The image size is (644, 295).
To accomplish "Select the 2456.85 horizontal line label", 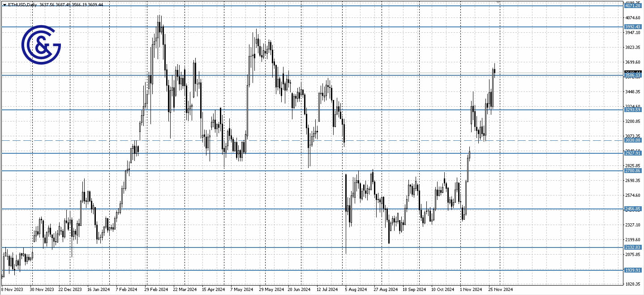I will point(633,209).
